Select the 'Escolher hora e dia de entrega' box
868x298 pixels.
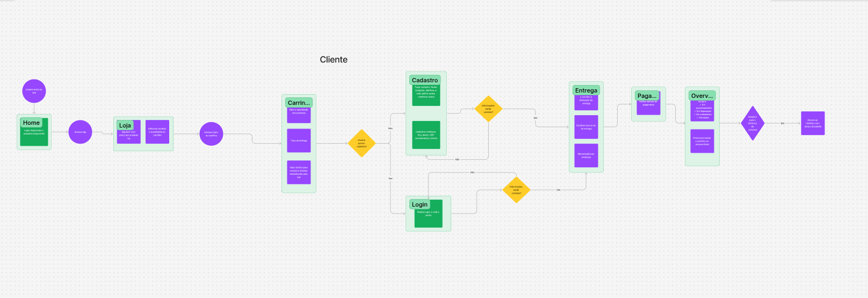pyautogui.click(x=586, y=127)
